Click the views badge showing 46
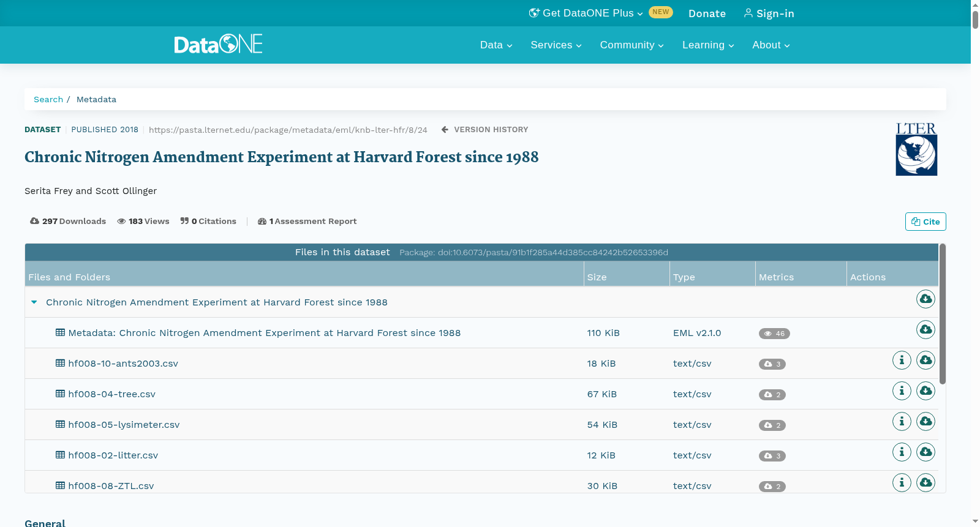Image resolution: width=980 pixels, height=527 pixels. (774, 334)
